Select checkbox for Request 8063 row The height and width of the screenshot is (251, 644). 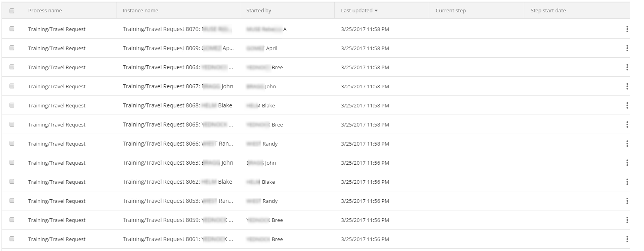[12, 162]
